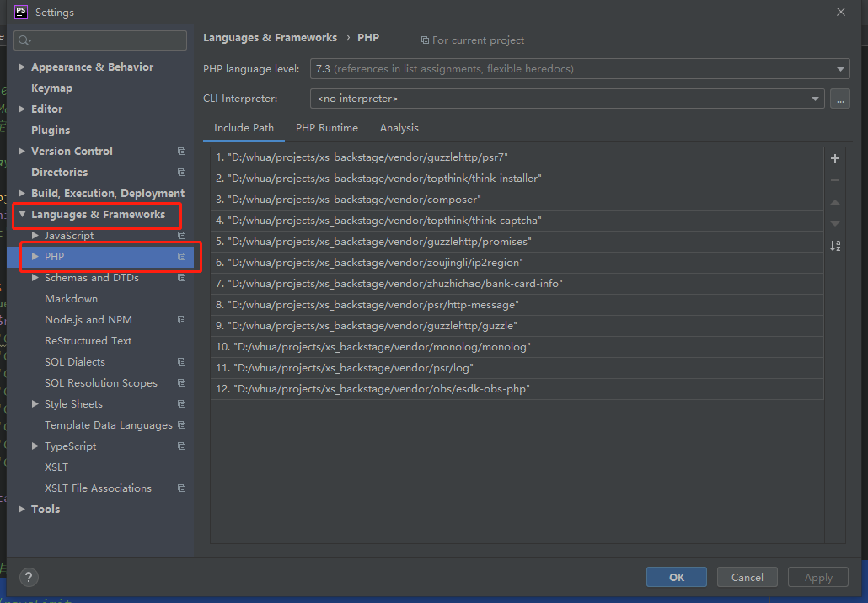Expand the Appearance & Behavior section
The image size is (868, 603).
pyautogui.click(x=21, y=67)
